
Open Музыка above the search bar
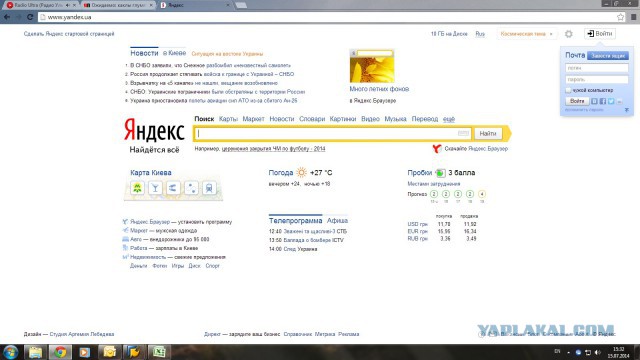396,119
